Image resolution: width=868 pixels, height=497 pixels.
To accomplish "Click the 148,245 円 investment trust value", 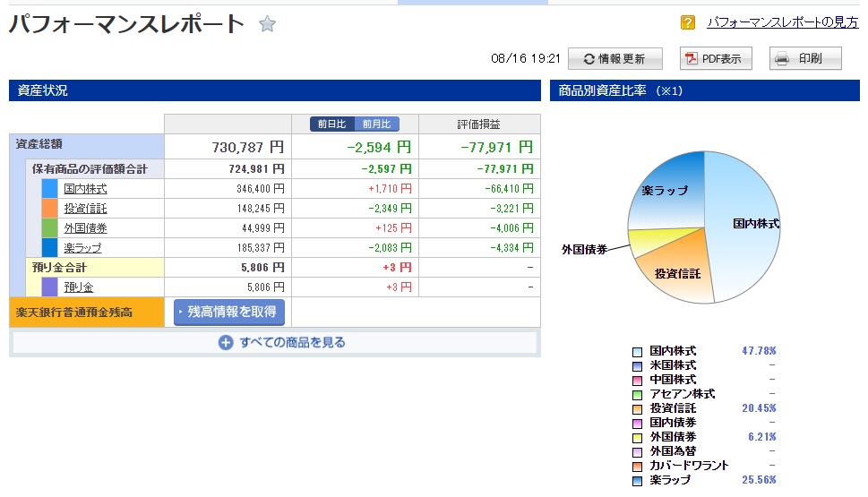I will click(261, 209).
